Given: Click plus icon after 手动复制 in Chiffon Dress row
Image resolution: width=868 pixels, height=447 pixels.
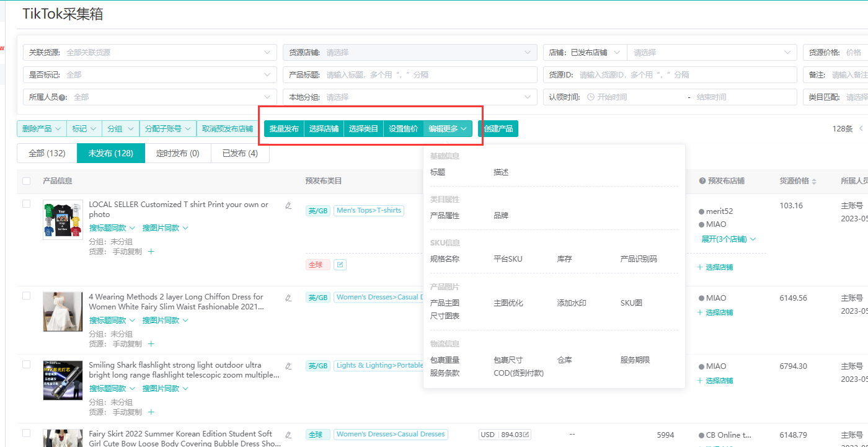Looking at the screenshot, I should [x=151, y=343].
